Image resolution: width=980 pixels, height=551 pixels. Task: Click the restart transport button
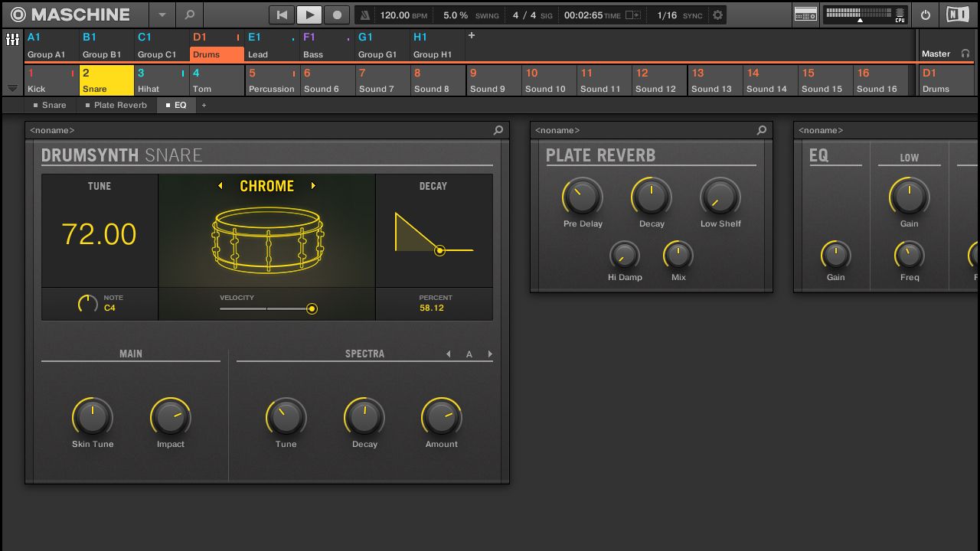coord(282,15)
